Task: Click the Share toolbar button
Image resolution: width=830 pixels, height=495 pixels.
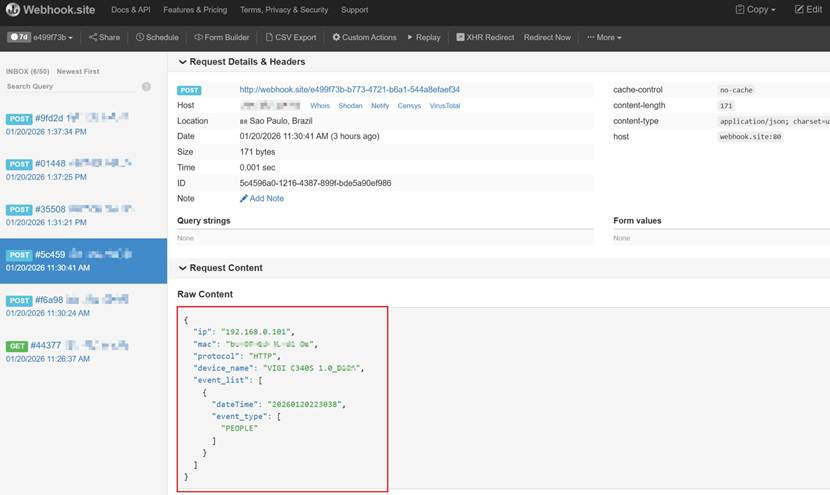Action: pos(104,38)
